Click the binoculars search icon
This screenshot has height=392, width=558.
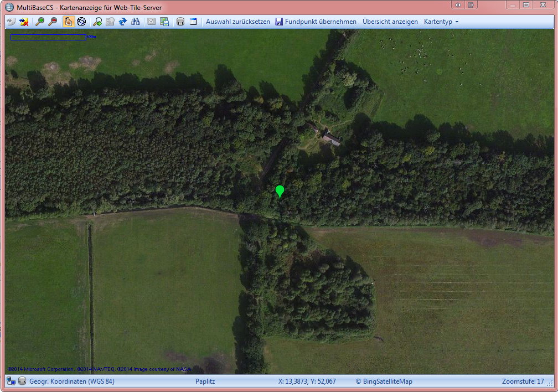coord(136,22)
